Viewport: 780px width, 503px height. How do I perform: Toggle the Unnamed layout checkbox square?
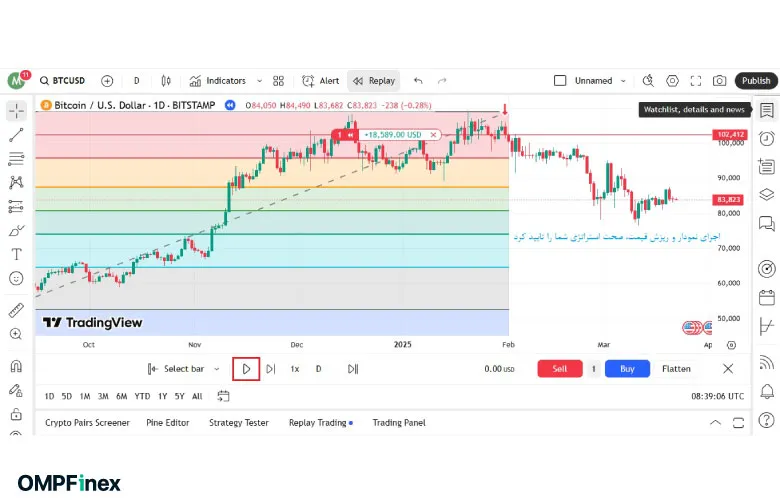point(560,81)
